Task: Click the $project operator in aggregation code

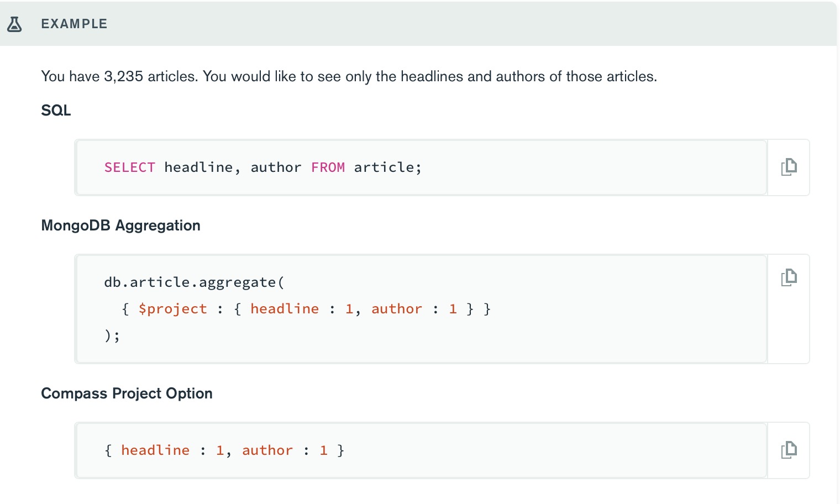Action: [172, 309]
